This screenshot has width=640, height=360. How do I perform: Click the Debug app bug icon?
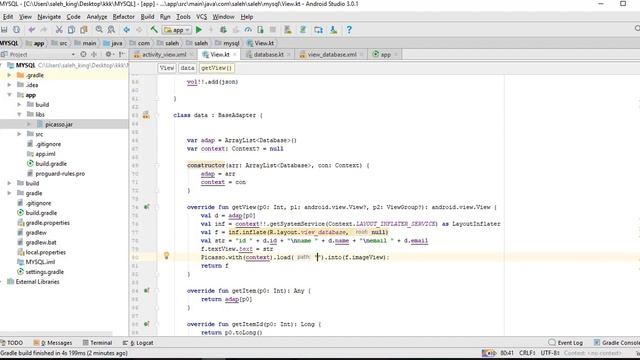[223, 30]
